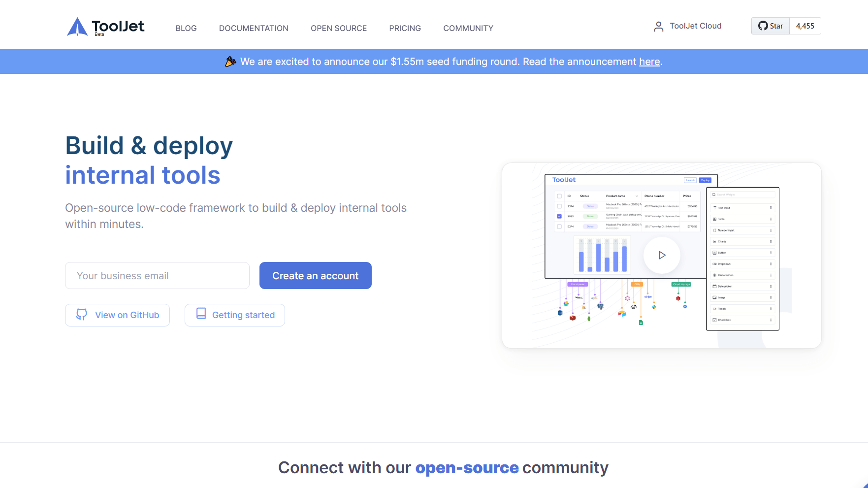868x488 pixels.
Task: Click the Create an account button
Action: click(x=316, y=276)
